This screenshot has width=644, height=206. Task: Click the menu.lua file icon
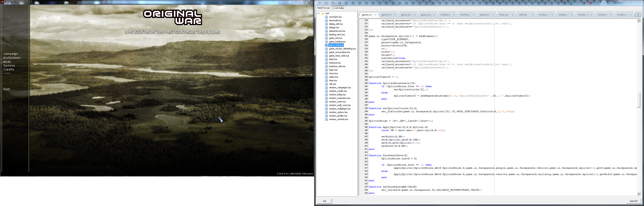pyautogui.click(x=326, y=73)
